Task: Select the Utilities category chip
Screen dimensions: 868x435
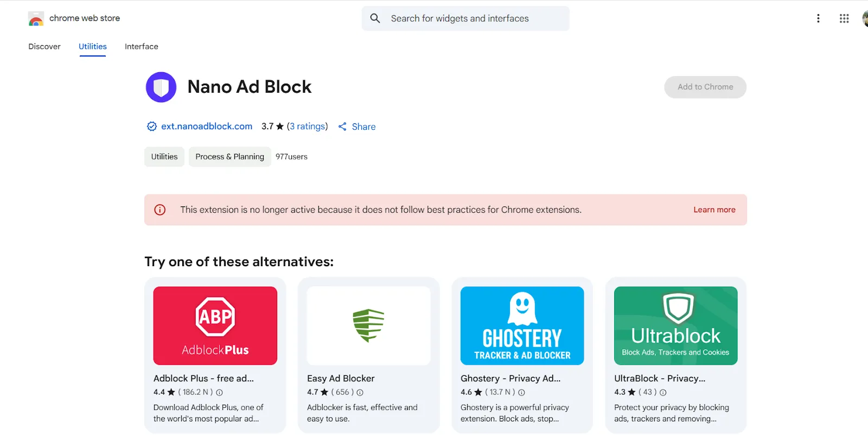Action: click(x=164, y=157)
